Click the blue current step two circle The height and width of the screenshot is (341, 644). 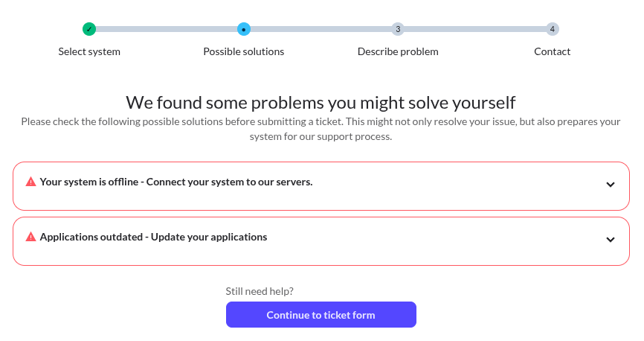(x=243, y=29)
